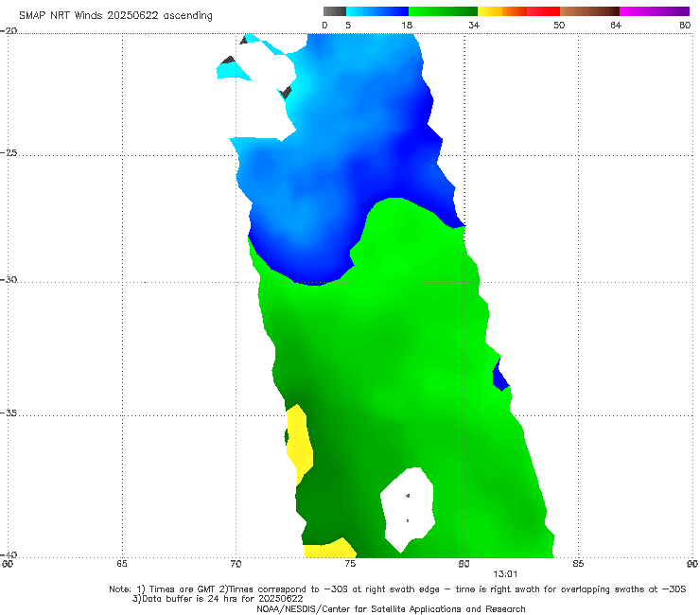
Task: Click the yellow wind patch at bottom edge
Action: [329, 549]
